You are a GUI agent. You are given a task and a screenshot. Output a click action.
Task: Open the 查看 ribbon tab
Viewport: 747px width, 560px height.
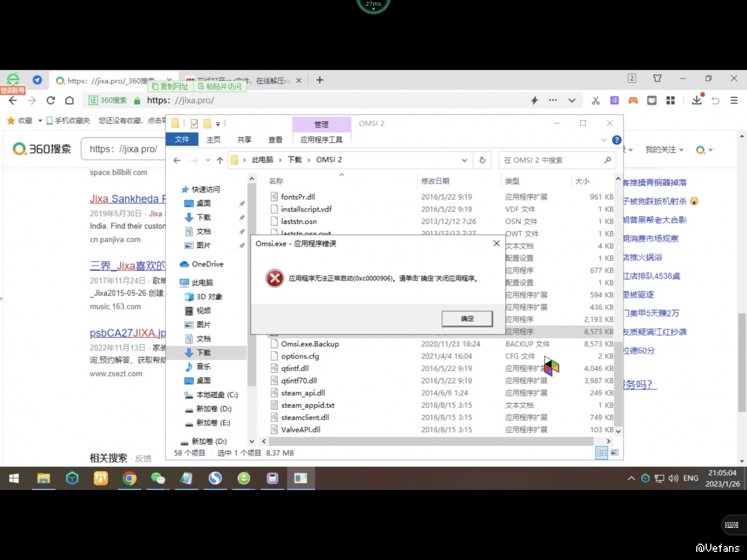point(275,140)
